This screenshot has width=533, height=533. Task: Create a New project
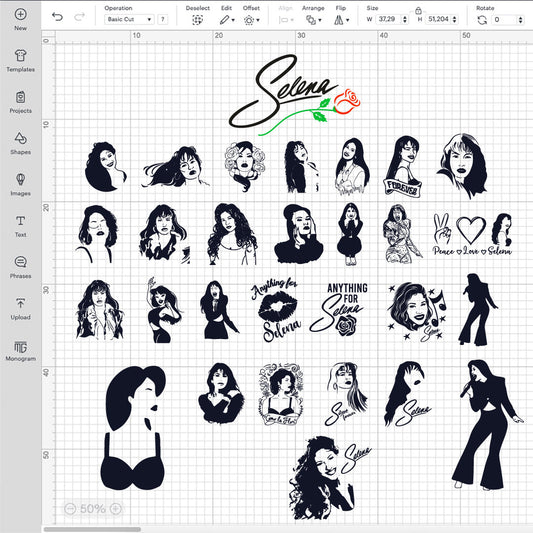point(20,19)
